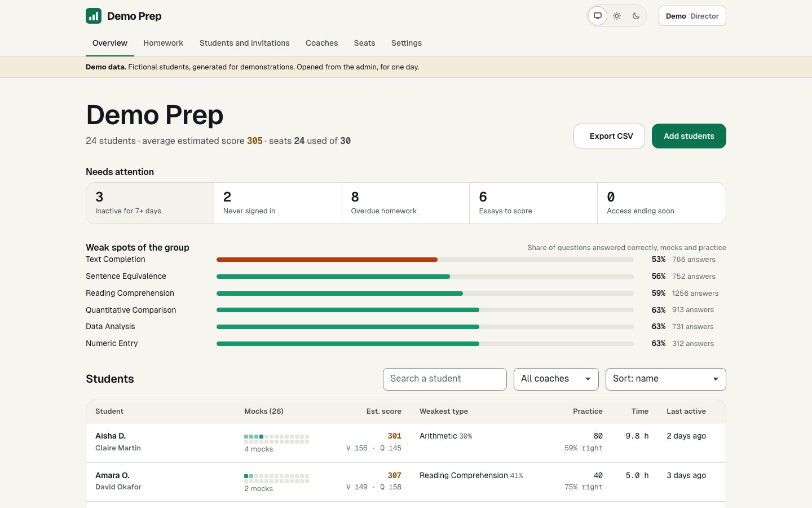Select the Essays to score card
812x508 pixels.
point(533,203)
